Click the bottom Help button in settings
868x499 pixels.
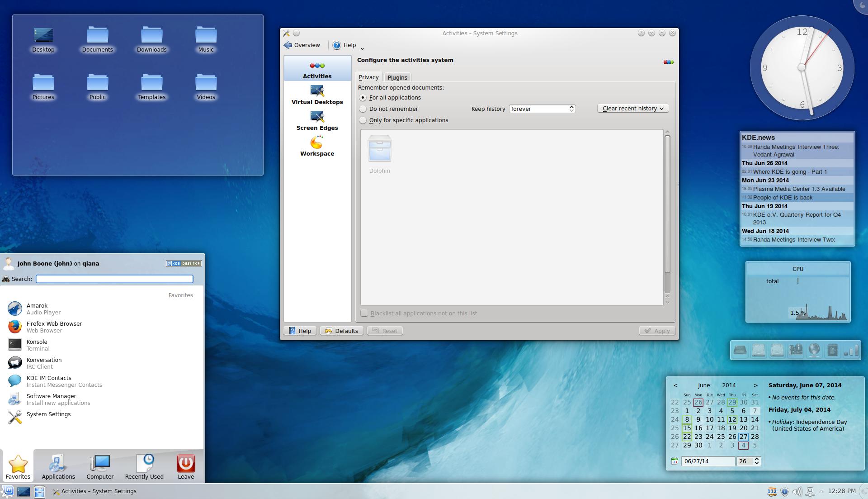point(300,331)
